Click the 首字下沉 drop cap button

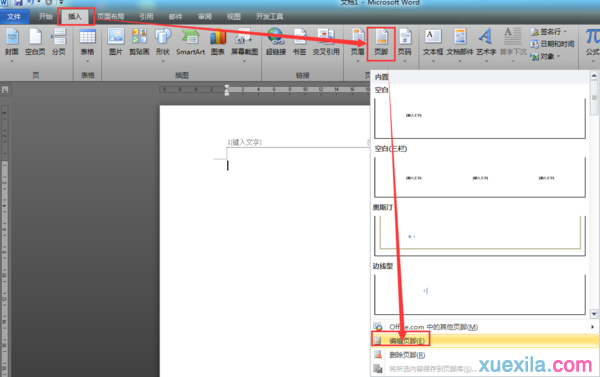tap(513, 41)
